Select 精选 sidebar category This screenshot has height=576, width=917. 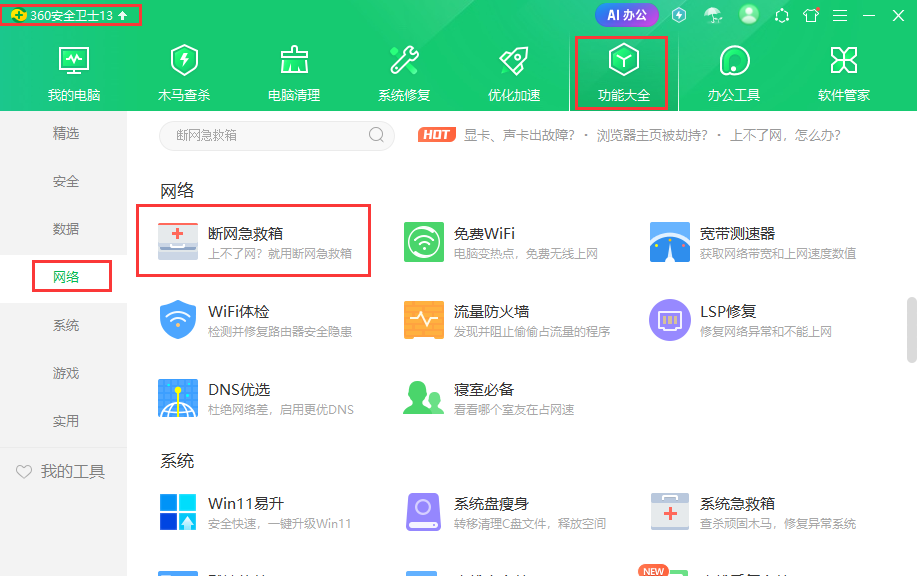[66, 133]
